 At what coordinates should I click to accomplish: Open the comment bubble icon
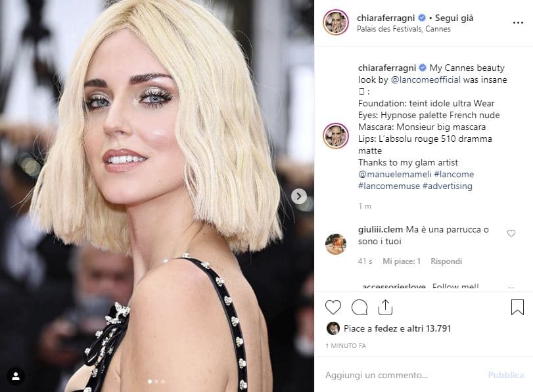point(359,307)
